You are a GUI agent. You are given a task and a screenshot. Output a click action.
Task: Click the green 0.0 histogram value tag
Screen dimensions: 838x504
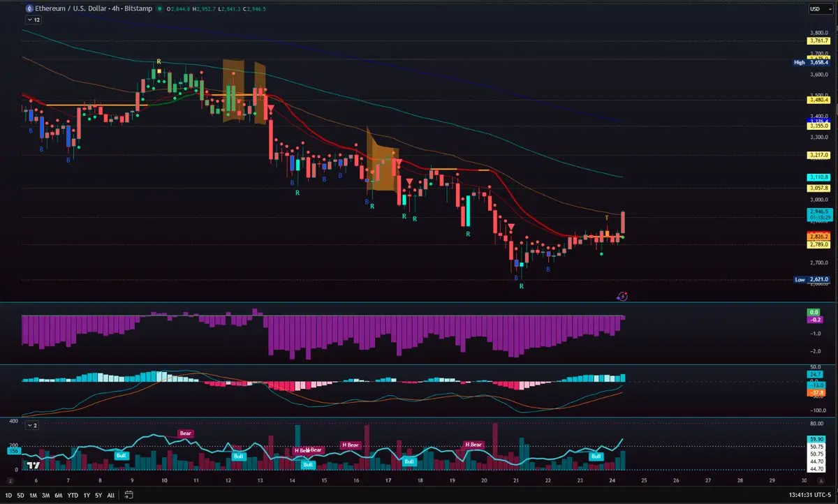pos(814,312)
